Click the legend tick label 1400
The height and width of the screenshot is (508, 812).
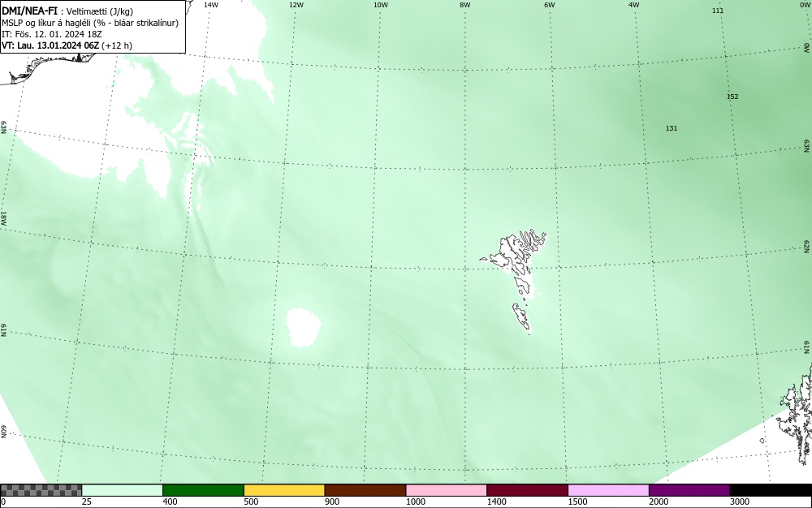[x=497, y=502]
